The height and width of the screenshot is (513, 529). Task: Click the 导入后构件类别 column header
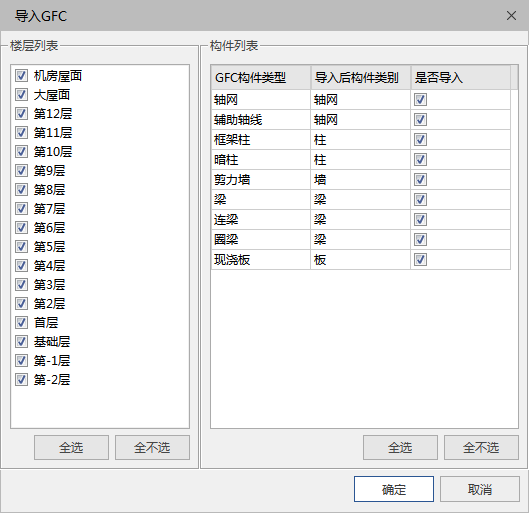(360, 78)
